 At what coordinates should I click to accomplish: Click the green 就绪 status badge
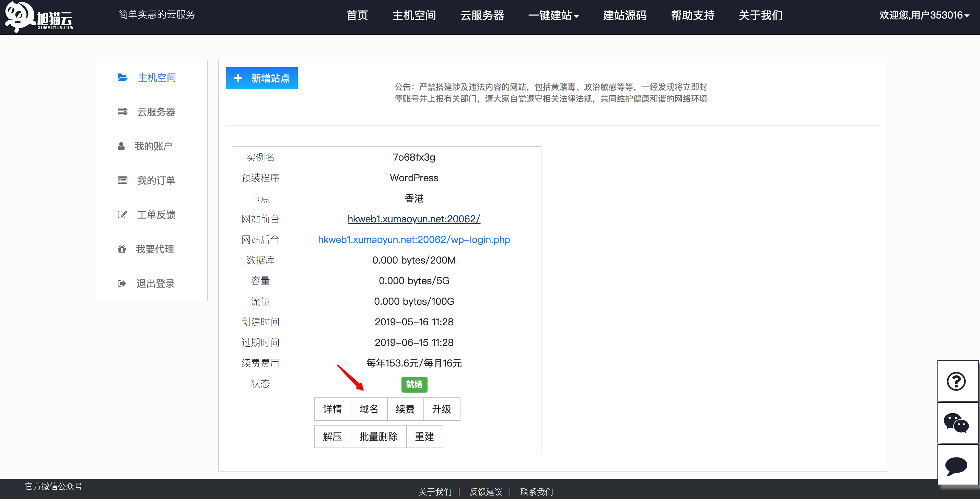point(414,384)
